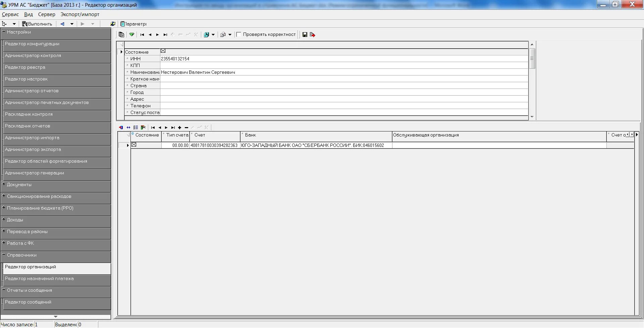Go to previous record in lower toolbar
The height and width of the screenshot is (328, 644).
160,127
